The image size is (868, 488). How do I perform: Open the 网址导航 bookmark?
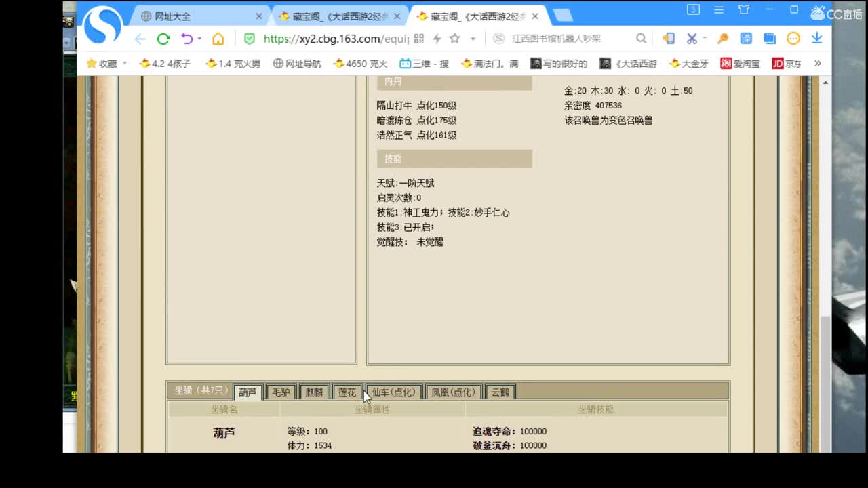point(297,64)
